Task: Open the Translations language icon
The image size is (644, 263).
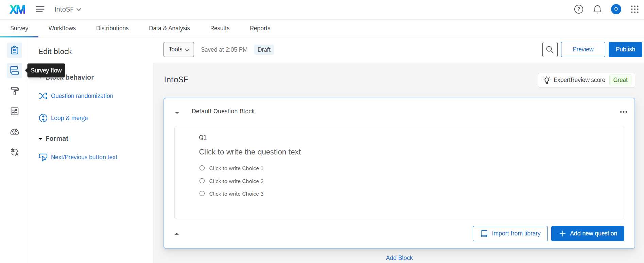Action: tap(14, 152)
